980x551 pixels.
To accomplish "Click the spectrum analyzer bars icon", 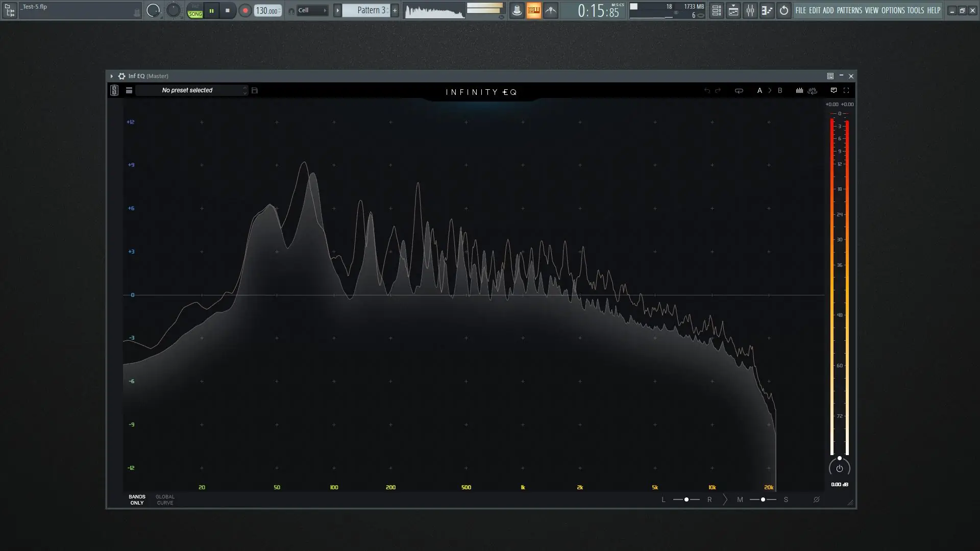I will coord(799,90).
